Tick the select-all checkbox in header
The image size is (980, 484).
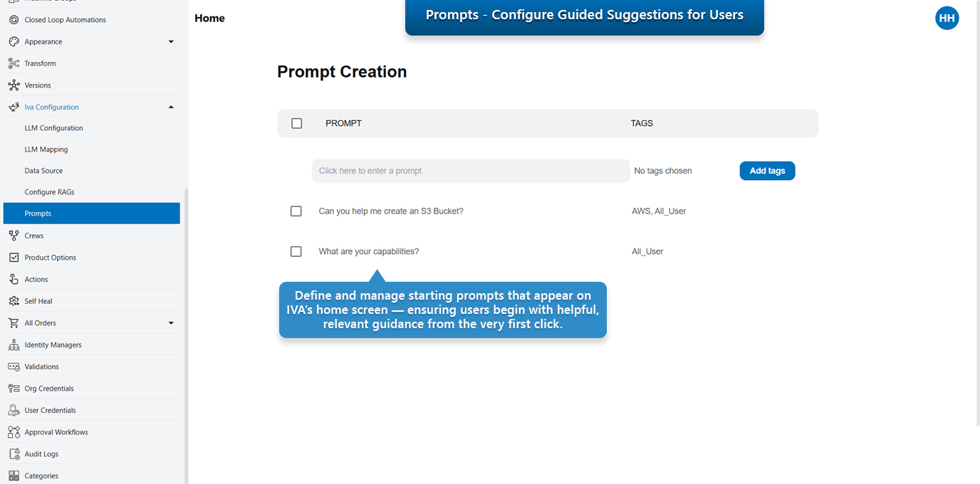tap(297, 123)
